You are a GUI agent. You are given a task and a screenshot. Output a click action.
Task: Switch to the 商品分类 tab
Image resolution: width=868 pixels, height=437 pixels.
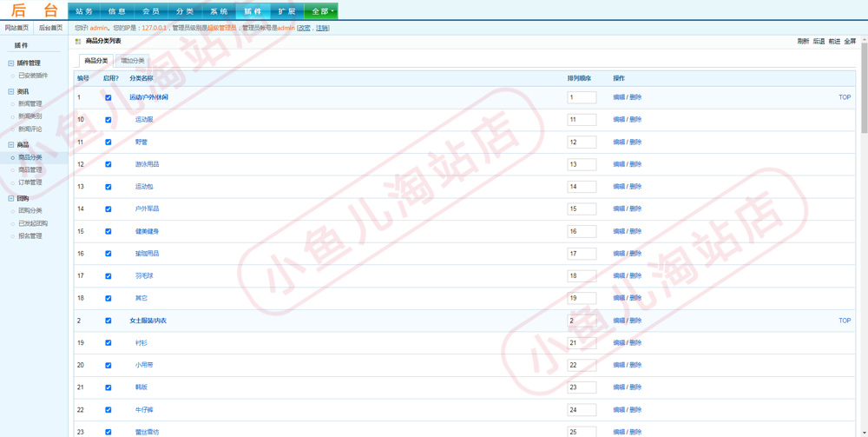pyautogui.click(x=96, y=61)
